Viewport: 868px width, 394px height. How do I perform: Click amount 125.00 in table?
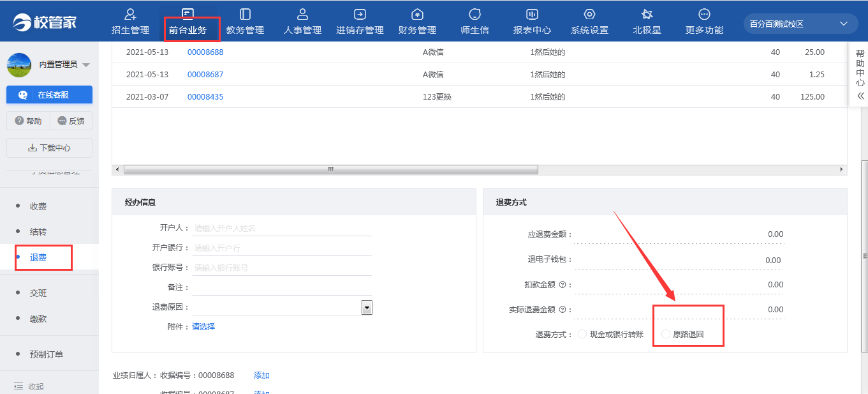tap(813, 97)
